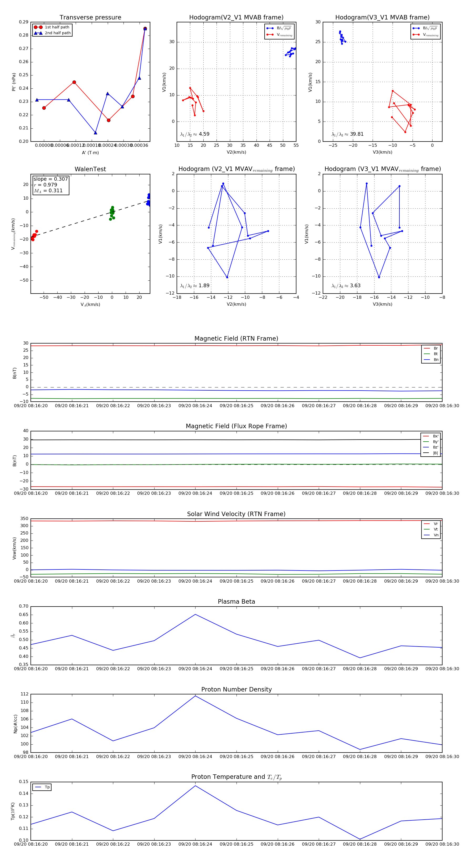This screenshot has width=473, height=868.
Task: Select the 'r = 0.979' annotation
Action: [x=45, y=185]
